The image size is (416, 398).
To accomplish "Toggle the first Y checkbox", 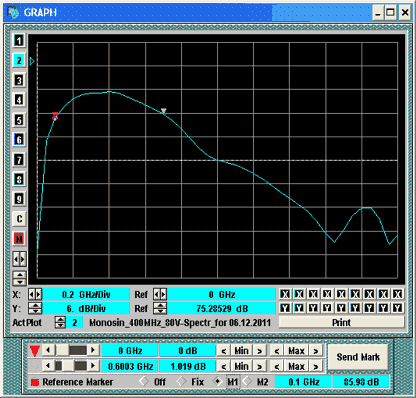I will point(285,308).
